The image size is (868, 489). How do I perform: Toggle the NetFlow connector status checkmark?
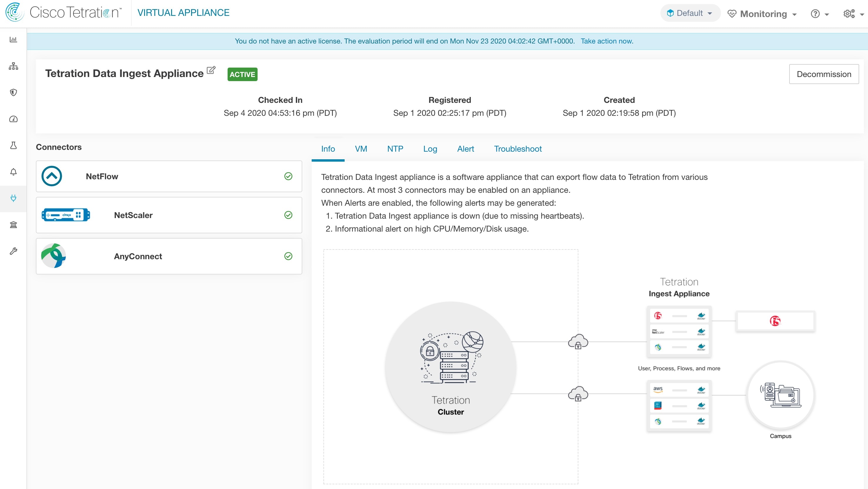(288, 176)
